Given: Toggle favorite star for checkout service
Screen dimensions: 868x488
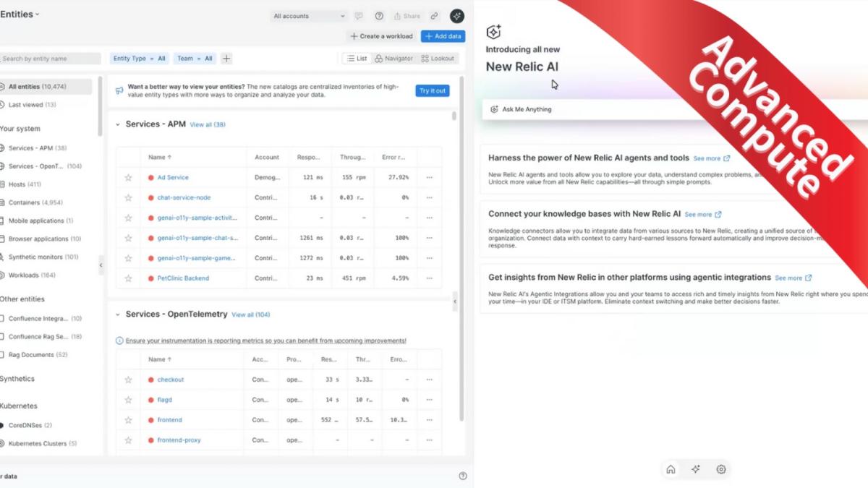Looking at the screenshot, I should pos(128,380).
